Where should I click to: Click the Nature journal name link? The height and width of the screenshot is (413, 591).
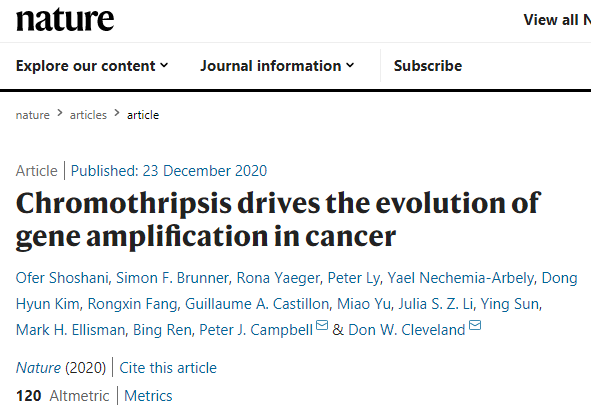(x=38, y=368)
